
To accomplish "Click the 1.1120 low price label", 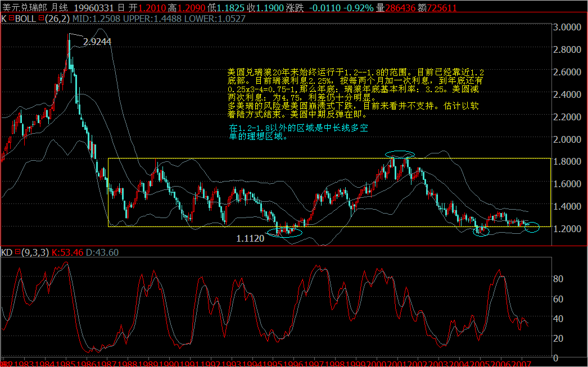I will pyautogui.click(x=250, y=238).
